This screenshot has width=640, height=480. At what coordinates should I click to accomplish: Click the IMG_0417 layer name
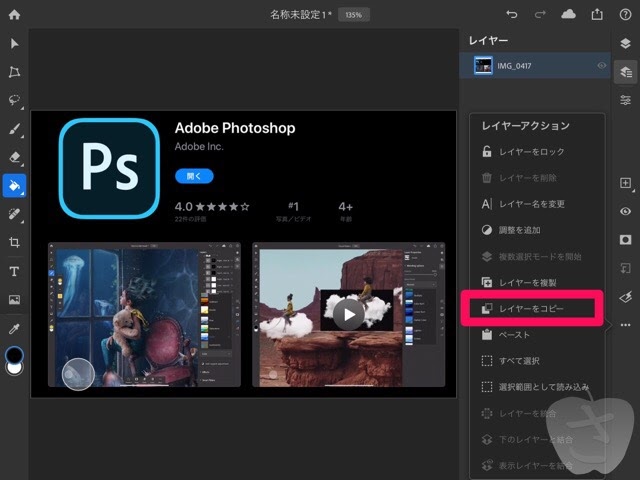coord(514,66)
